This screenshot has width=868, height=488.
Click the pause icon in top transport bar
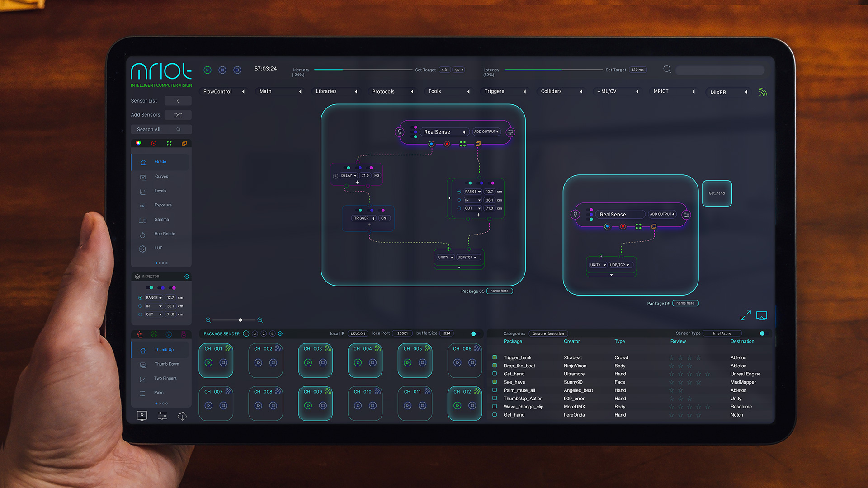click(x=222, y=70)
